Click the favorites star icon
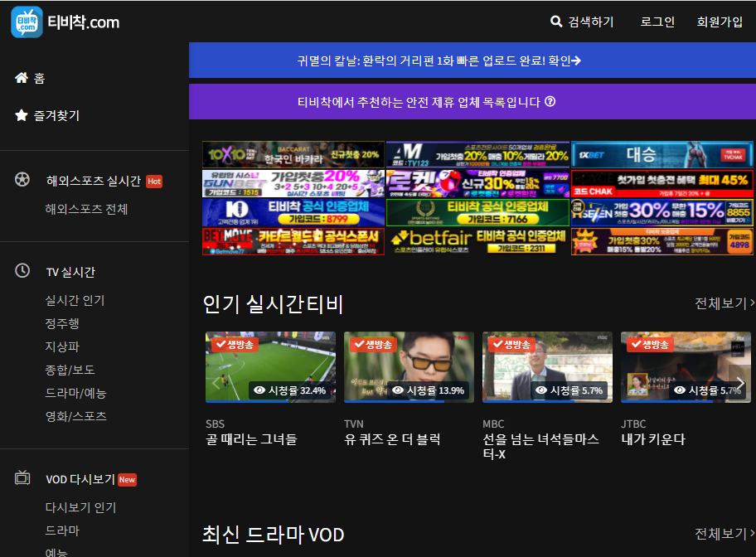The height and width of the screenshot is (557, 756). pos(22,115)
